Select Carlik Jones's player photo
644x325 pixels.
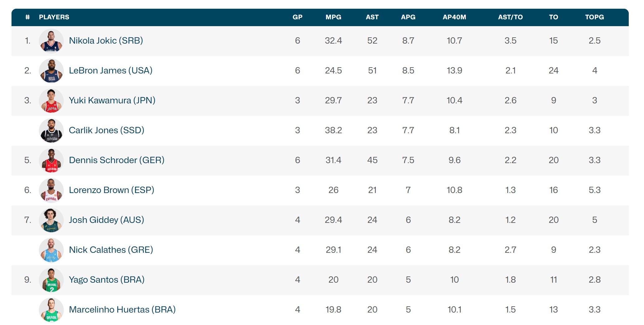(x=51, y=131)
